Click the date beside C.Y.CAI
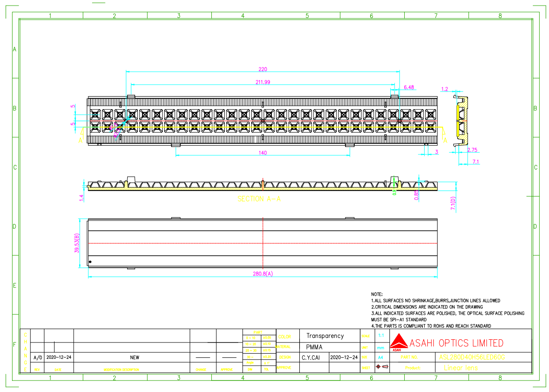This screenshot has height=392, width=549. tap(344, 357)
